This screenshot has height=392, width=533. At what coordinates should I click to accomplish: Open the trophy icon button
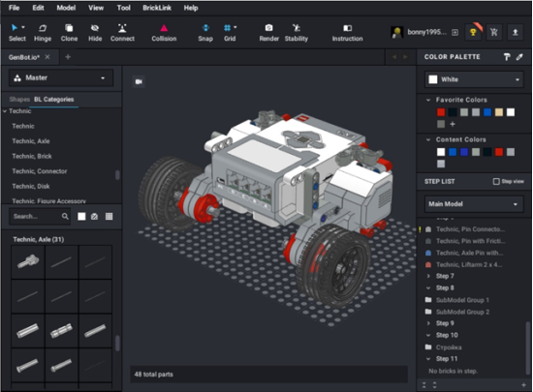coord(473,32)
